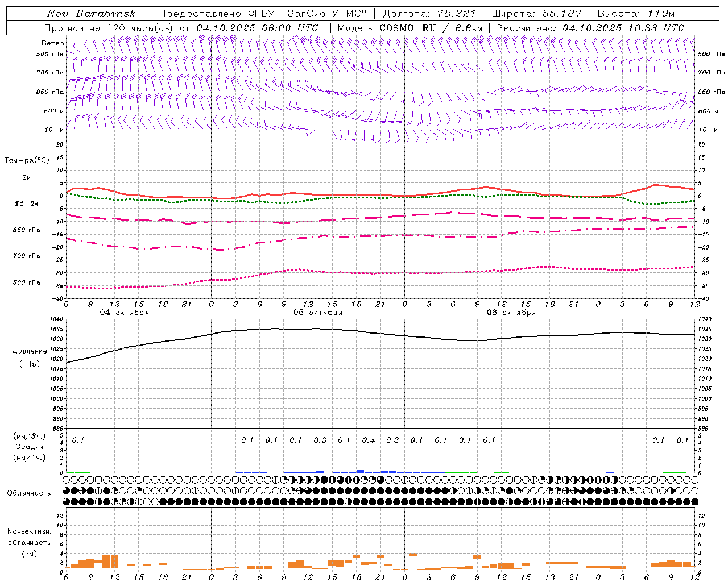The image size is (728, 582).
Task: Click the 'Ветер' wind panel label
Action: (52, 43)
